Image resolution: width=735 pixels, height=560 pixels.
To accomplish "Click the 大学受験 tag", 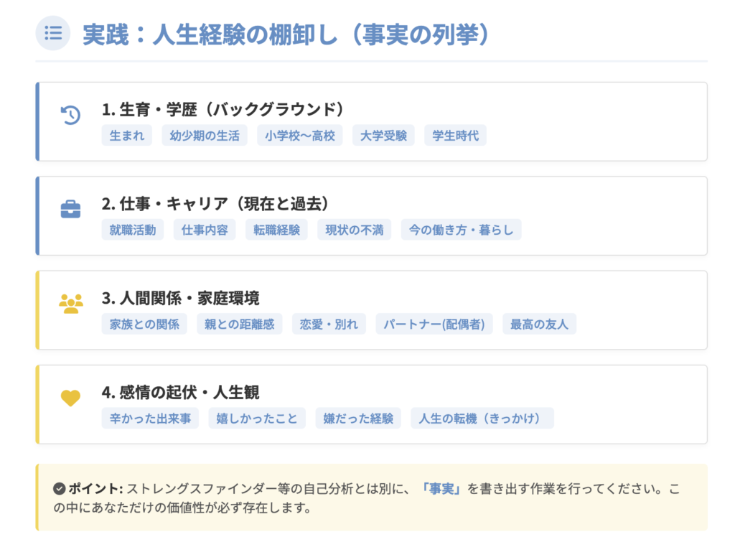I will pos(383,135).
